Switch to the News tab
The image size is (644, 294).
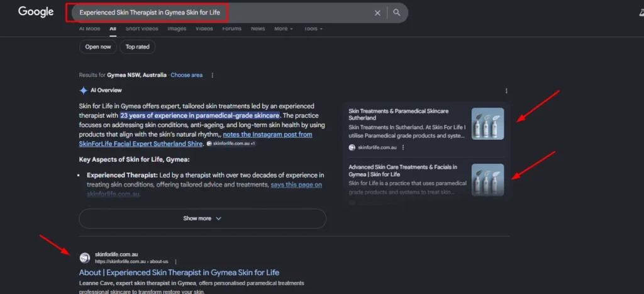258,28
